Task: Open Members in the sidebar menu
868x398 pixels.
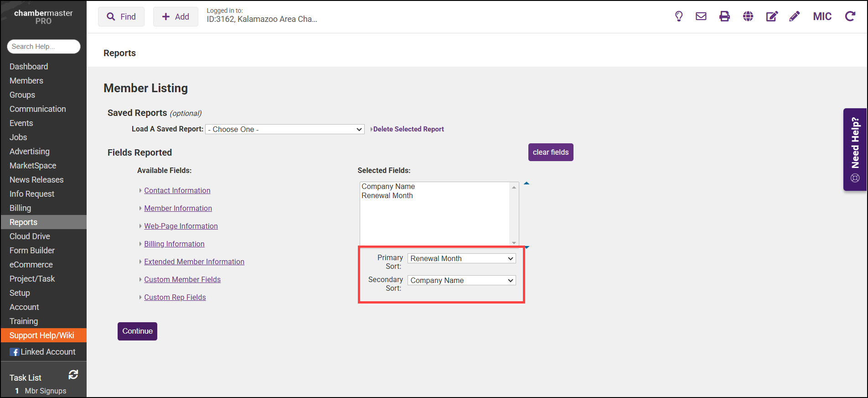Action: 26,81
